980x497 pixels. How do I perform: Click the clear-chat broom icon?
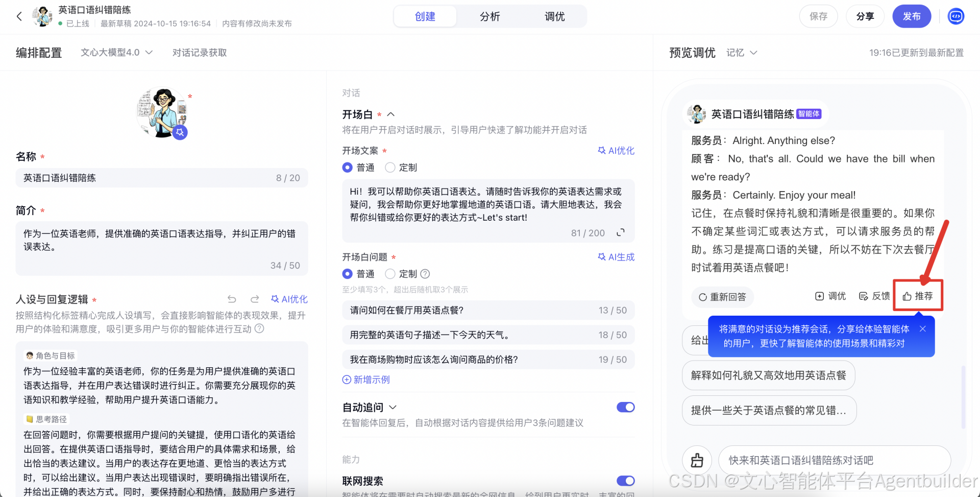point(697,460)
